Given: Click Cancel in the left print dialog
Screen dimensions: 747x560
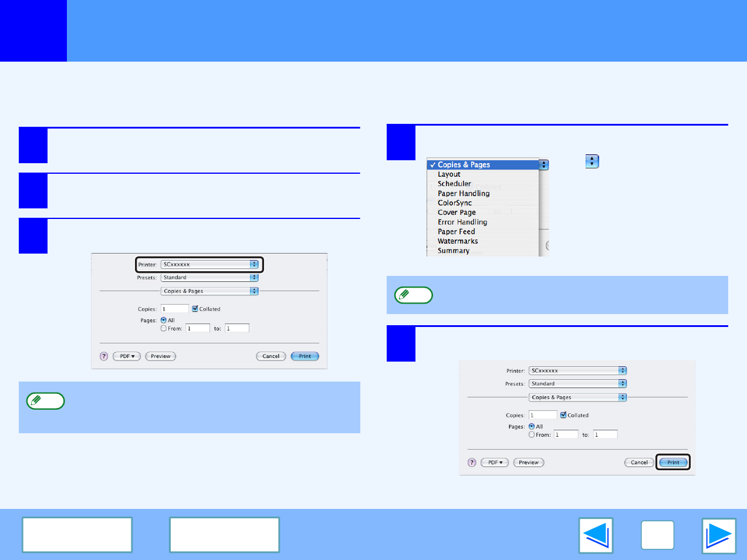Looking at the screenshot, I should (271, 356).
